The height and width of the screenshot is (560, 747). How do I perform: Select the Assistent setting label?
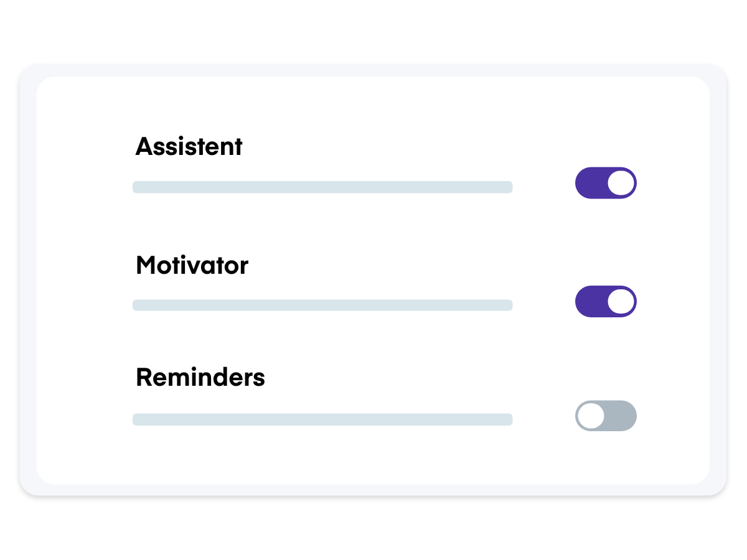tap(189, 147)
